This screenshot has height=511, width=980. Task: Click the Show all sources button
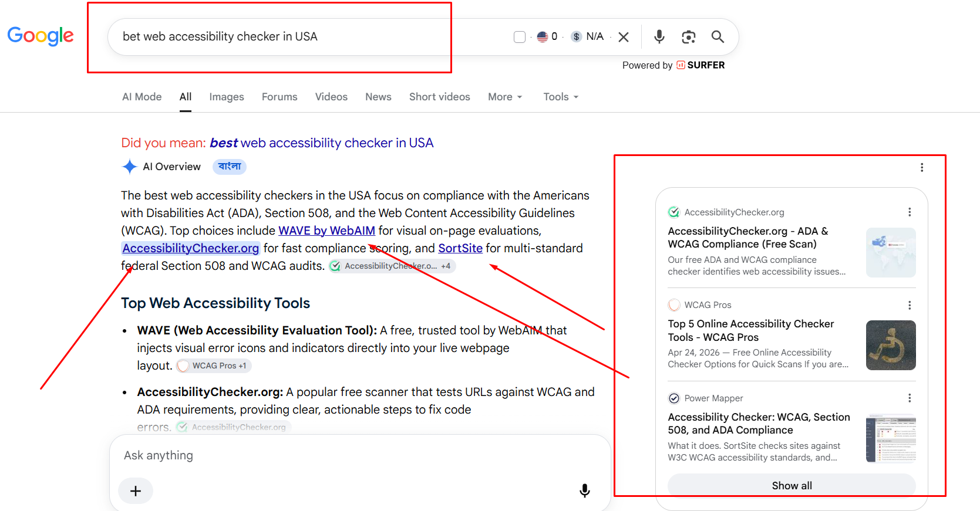tap(792, 486)
